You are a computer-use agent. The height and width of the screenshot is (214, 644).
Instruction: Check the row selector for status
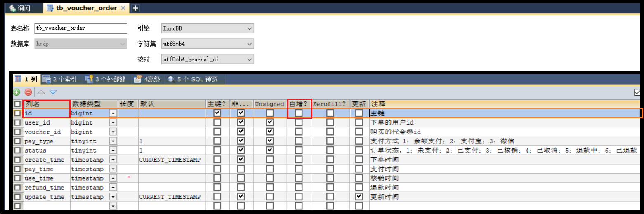click(17, 151)
